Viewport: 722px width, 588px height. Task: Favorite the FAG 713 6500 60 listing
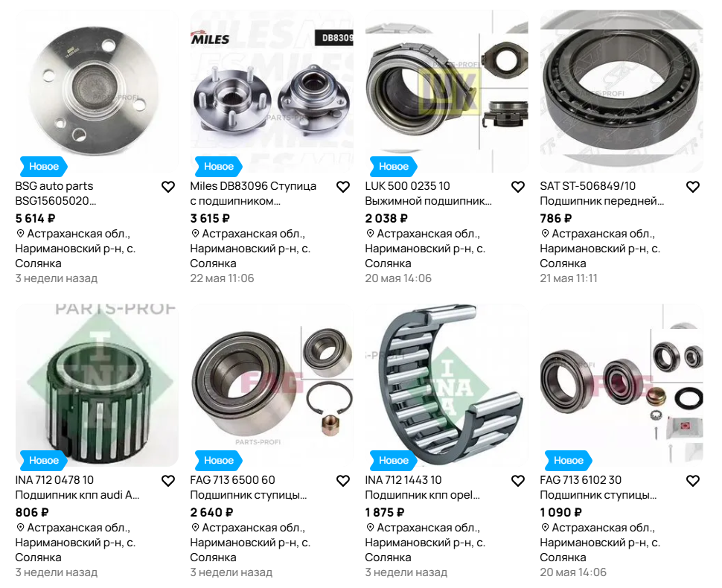[x=343, y=481]
